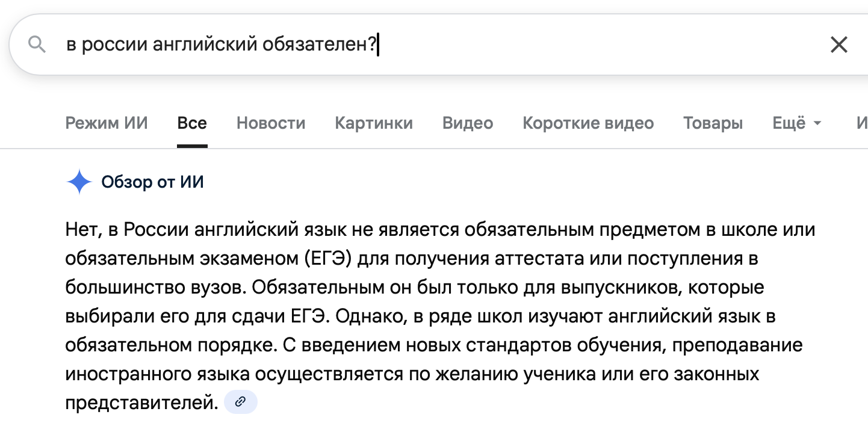Image resolution: width=868 pixels, height=444 pixels.
Task: Expand the Ещё menu
Action: pos(789,123)
